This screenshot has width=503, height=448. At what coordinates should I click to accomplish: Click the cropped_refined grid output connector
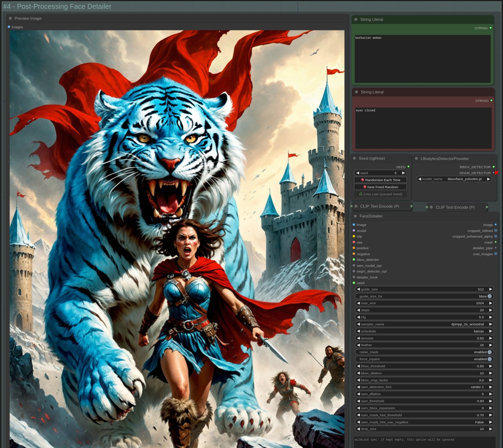pos(496,231)
